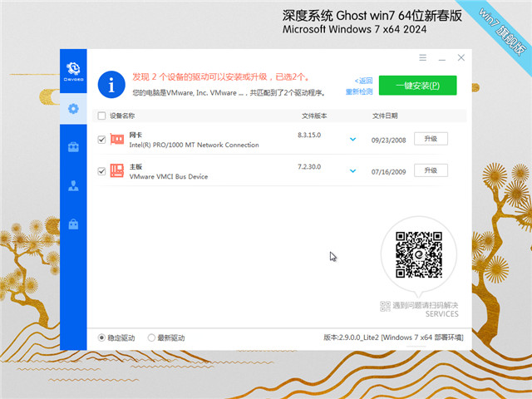The height and width of the screenshot is (399, 532).
Task: Click the blue info circle icon
Action: tap(111, 83)
